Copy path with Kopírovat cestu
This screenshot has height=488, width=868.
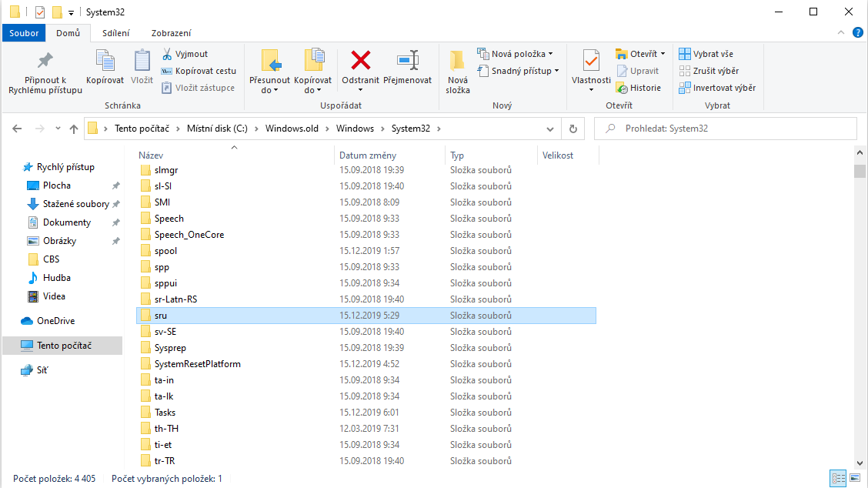(x=199, y=71)
